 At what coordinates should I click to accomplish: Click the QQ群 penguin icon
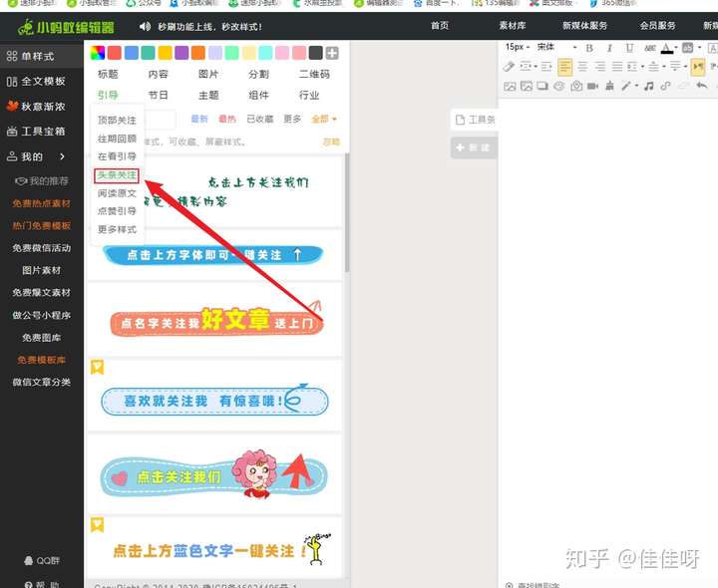coord(29,560)
